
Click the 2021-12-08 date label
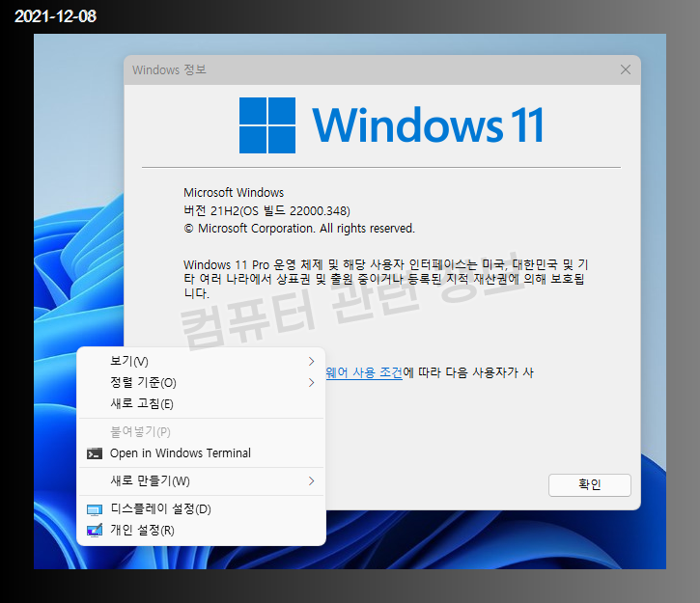[55, 16]
